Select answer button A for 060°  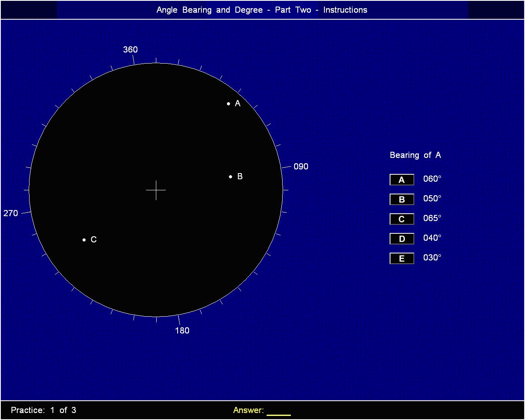tap(402, 180)
